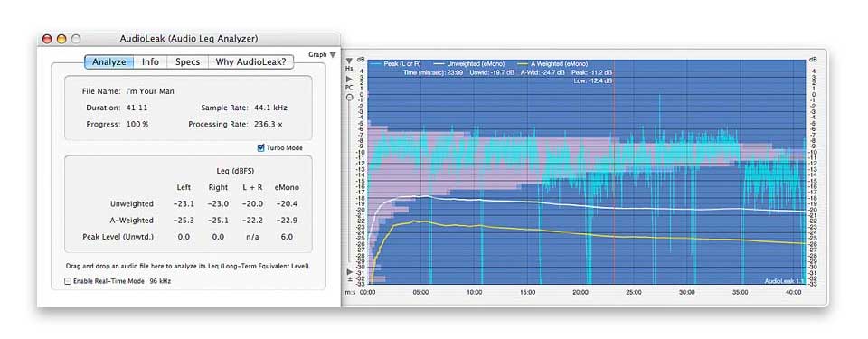The height and width of the screenshot is (339, 868).
Task: Collapse the Graph disclosure triangle
Action: click(332, 55)
